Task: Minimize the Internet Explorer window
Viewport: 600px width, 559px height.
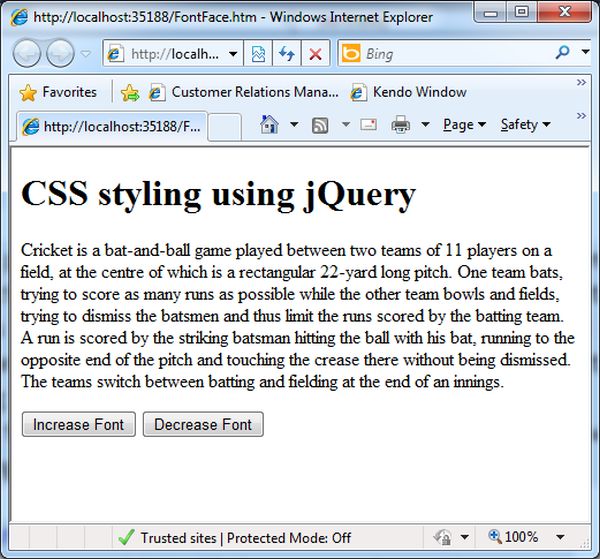Action: pos(490,12)
